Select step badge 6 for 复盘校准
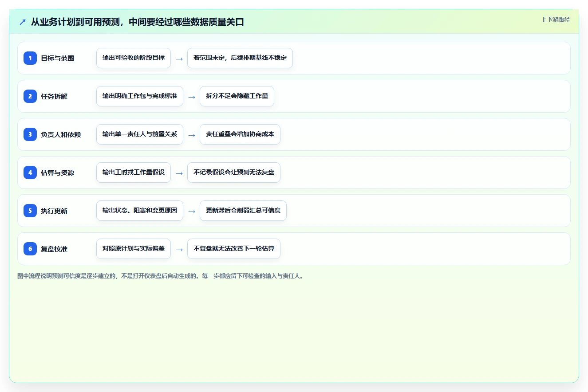588x392 pixels. [x=30, y=249]
